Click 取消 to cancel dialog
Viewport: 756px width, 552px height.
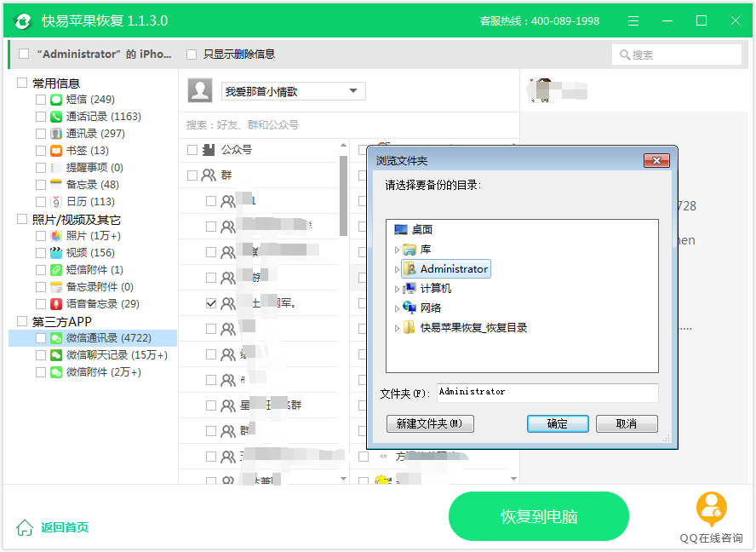click(x=627, y=423)
